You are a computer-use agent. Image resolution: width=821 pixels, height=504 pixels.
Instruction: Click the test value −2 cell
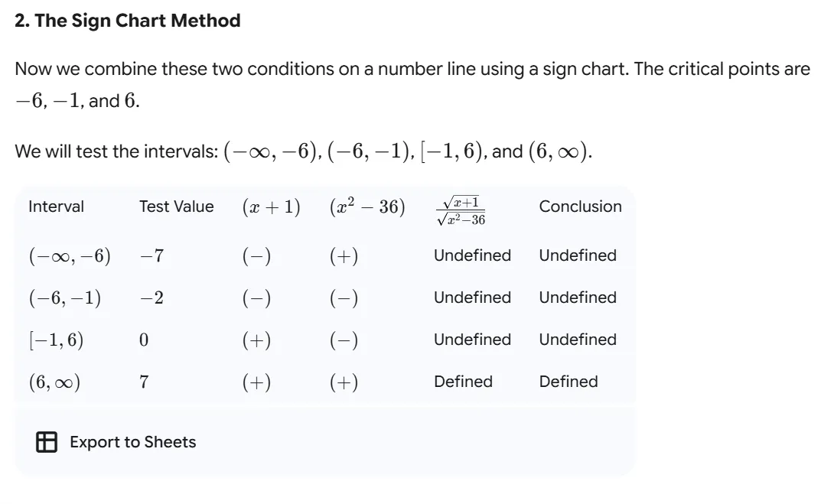(151, 298)
